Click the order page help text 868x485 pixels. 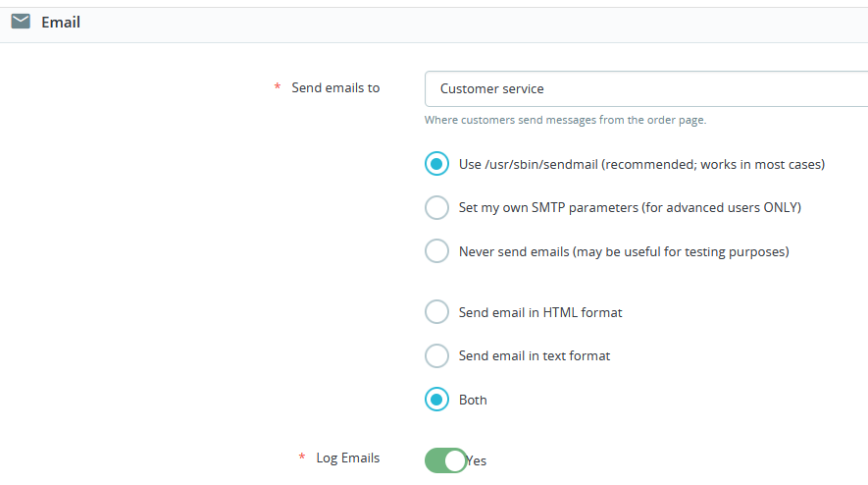click(x=565, y=121)
